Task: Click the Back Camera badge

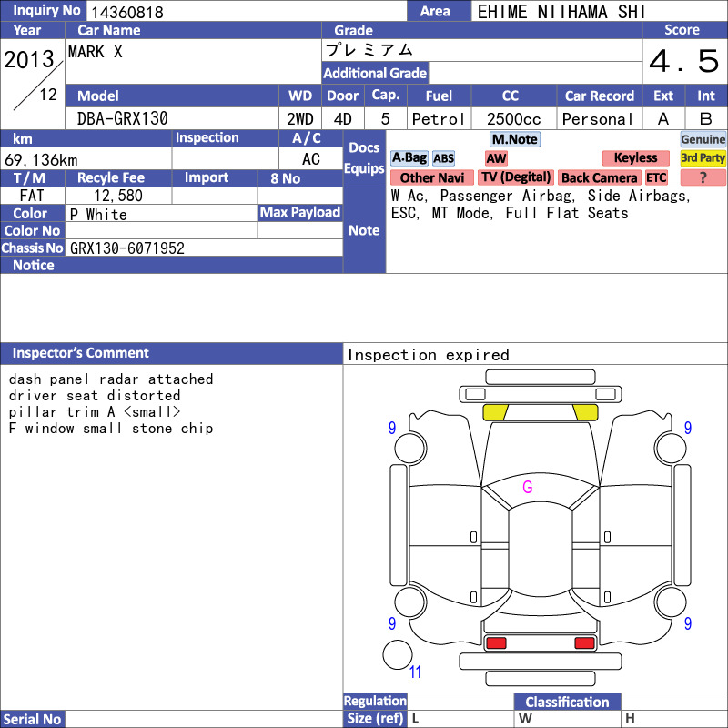Action: click(599, 177)
